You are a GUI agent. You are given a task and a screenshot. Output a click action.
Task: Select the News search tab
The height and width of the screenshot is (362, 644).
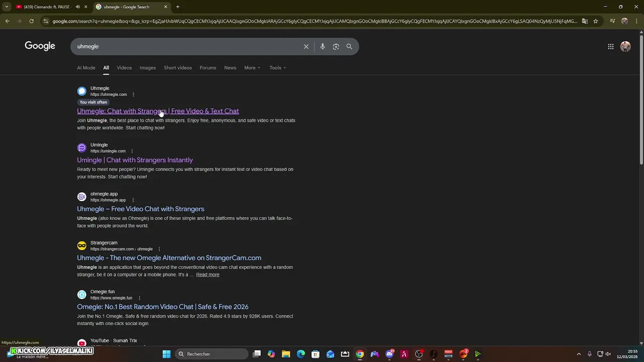pyautogui.click(x=230, y=68)
